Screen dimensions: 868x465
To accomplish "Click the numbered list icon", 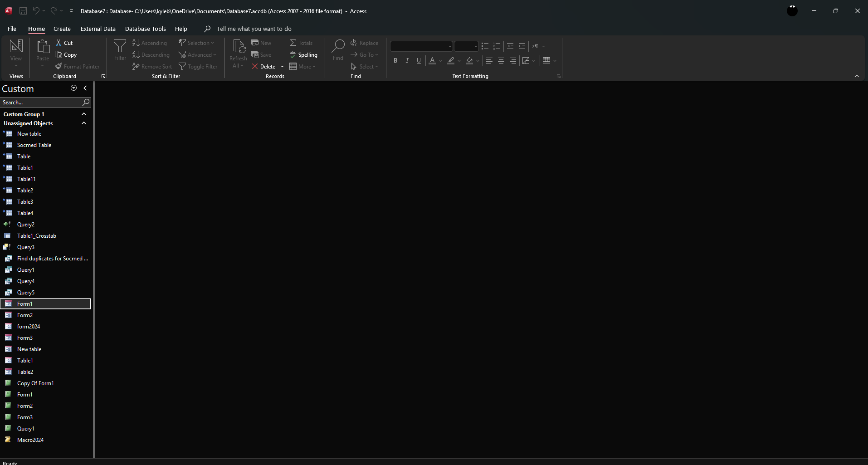I will click(x=497, y=46).
